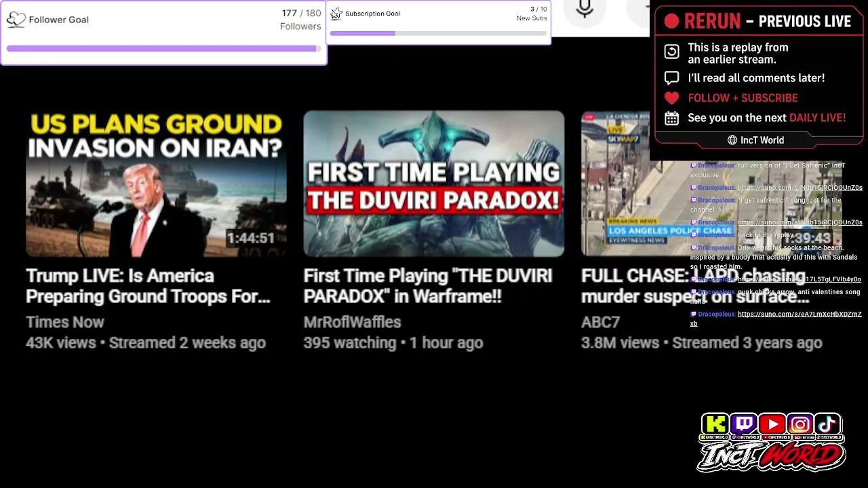This screenshot has height=488, width=868.
Task: Click the Twitch badge beside 'full version of' message
Action: (694, 165)
